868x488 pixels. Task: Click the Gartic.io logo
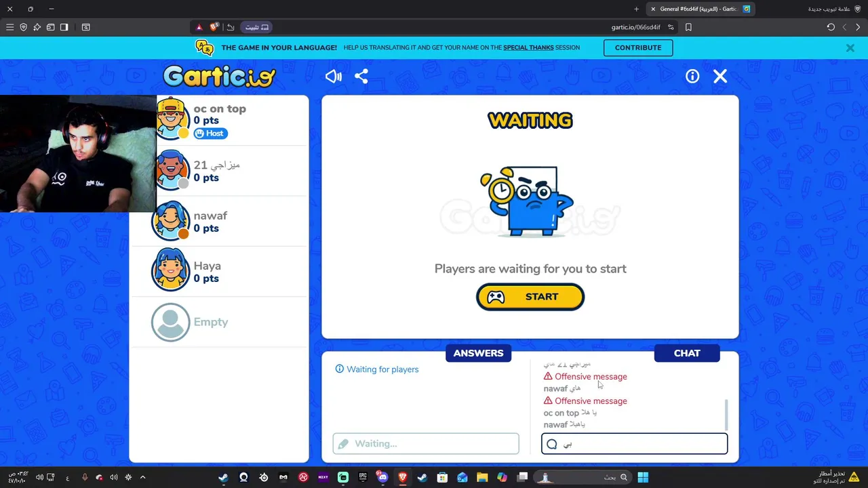[x=218, y=77]
